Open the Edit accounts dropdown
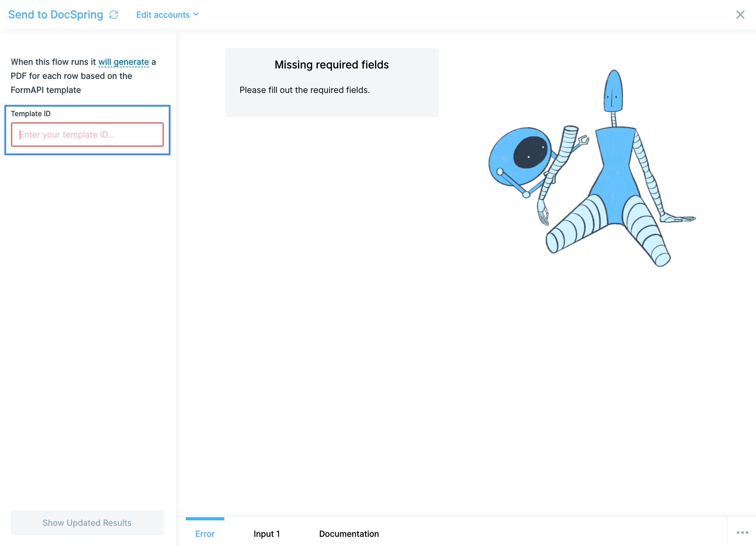 (163, 15)
